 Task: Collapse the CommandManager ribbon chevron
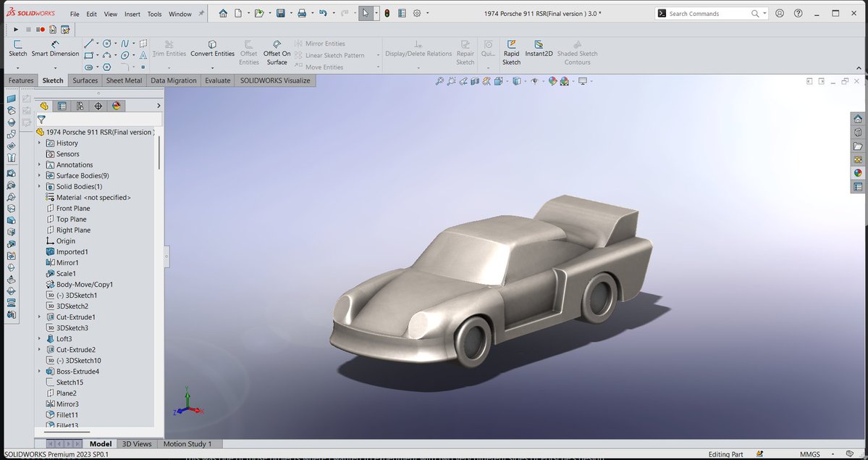pyautogui.click(x=859, y=68)
